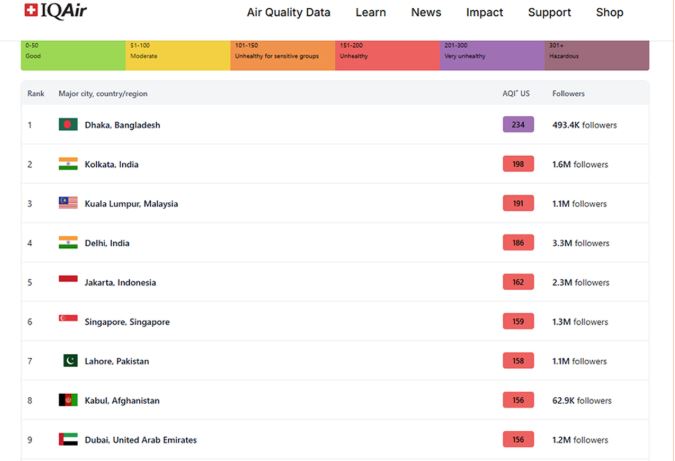Image resolution: width=675 pixels, height=461 pixels.
Task: Click Kabul's 156 AQI badge
Action: [518, 400]
